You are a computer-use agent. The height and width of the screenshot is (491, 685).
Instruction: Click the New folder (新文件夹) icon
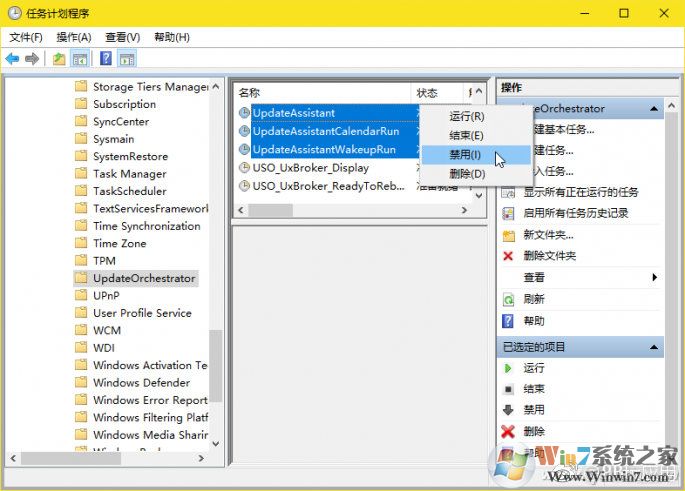pyautogui.click(x=509, y=236)
